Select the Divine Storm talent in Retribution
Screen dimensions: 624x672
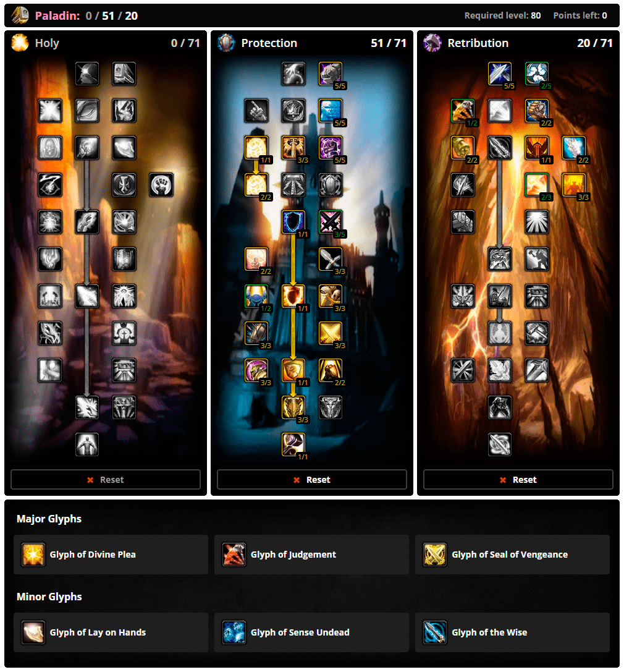(x=500, y=444)
